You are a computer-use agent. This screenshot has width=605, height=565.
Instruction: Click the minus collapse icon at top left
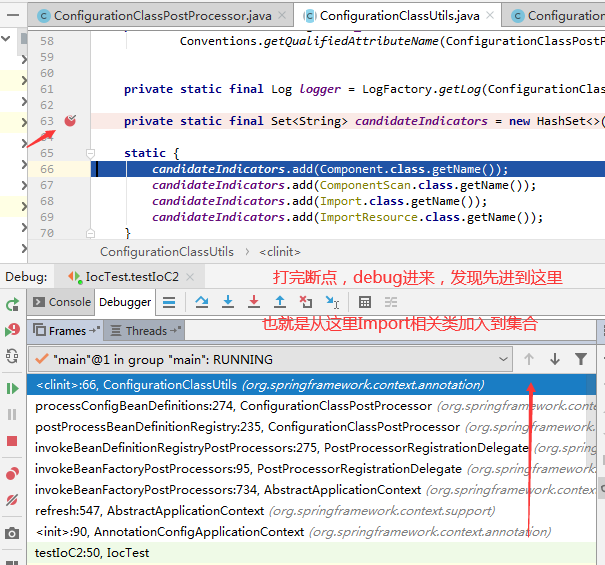(13, 15)
